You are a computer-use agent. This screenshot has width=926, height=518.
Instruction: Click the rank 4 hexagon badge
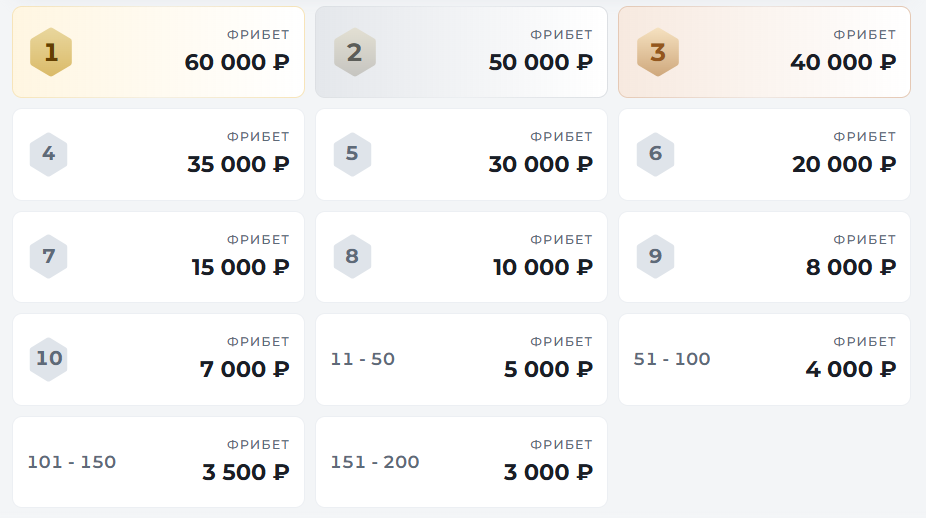49,154
